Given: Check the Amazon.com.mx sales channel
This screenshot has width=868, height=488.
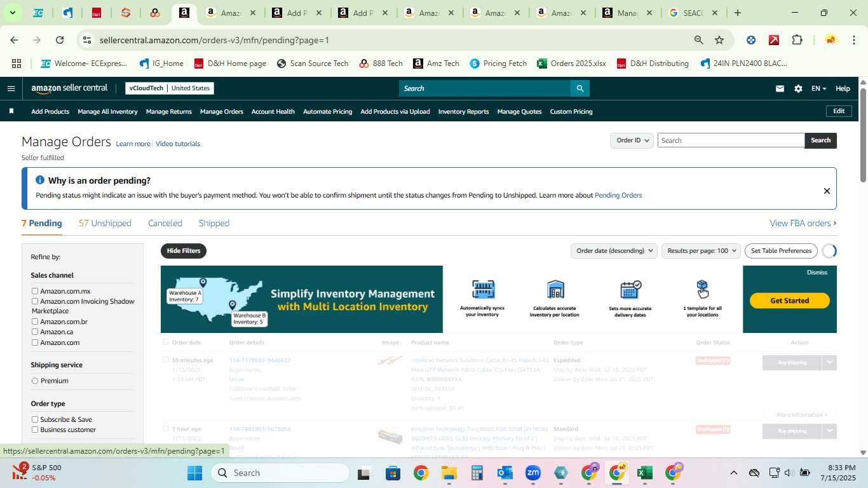Looking at the screenshot, I should point(35,291).
